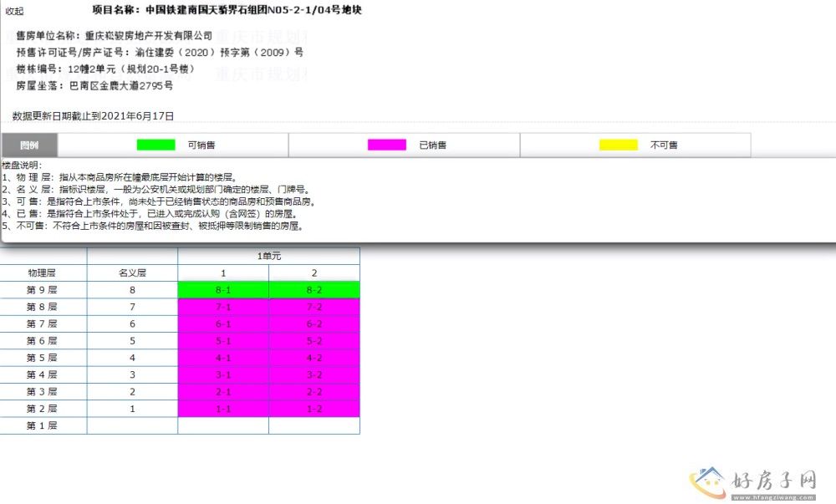Open sold unit 5-1
The width and height of the screenshot is (836, 504).
coord(223,341)
